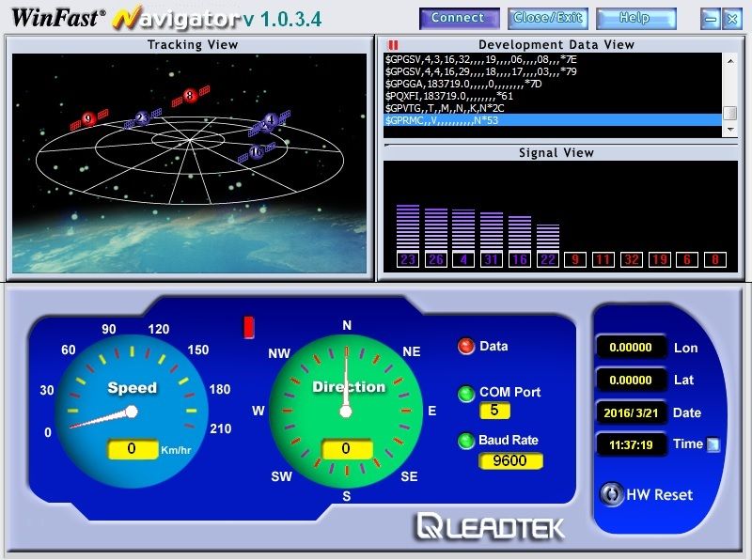Click the red Data status LED
Viewport: 752px width, 560px height.
tap(465, 346)
